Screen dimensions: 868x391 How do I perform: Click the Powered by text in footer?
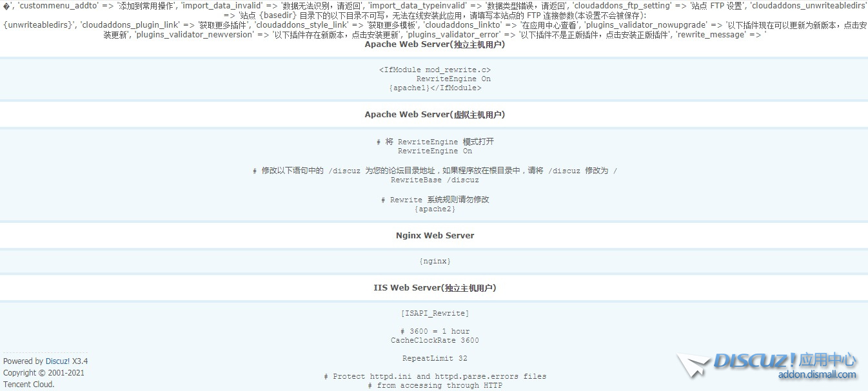click(x=23, y=361)
